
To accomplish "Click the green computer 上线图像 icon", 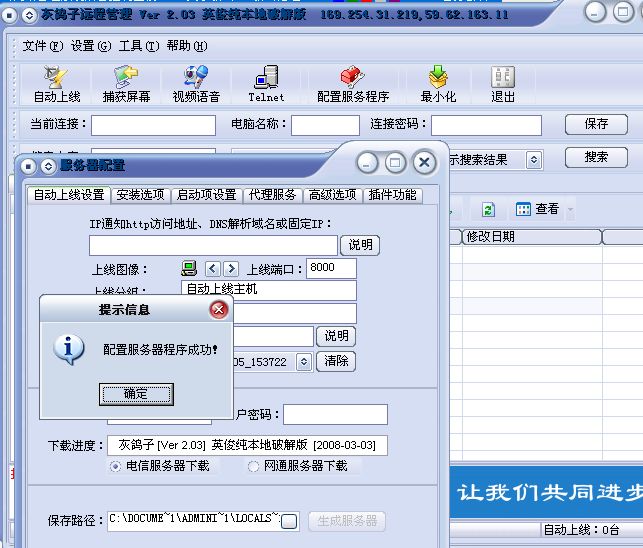I will (189, 269).
